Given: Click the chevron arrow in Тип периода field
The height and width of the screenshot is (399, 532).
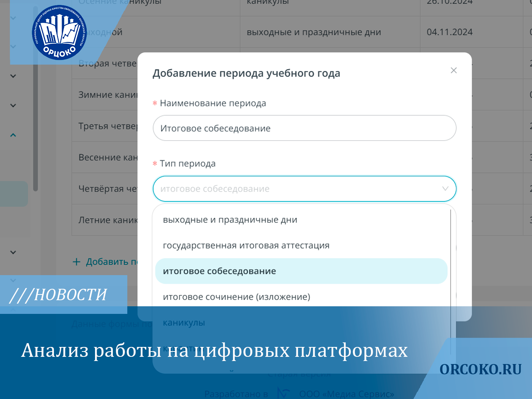Looking at the screenshot, I should coord(445,189).
